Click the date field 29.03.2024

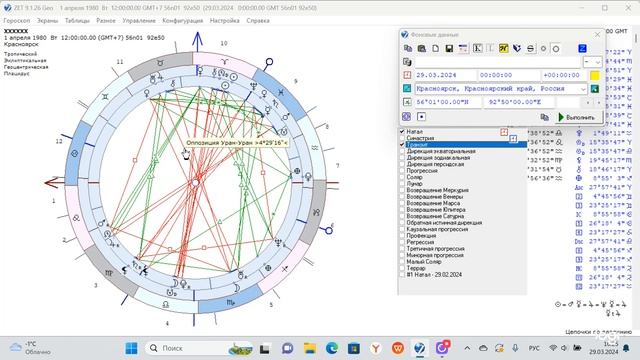pyautogui.click(x=445, y=75)
